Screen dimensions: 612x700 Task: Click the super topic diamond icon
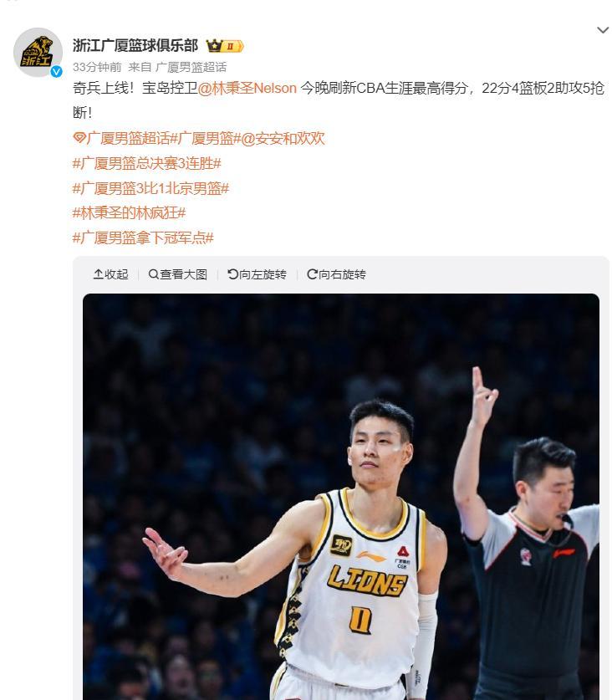click(x=79, y=138)
